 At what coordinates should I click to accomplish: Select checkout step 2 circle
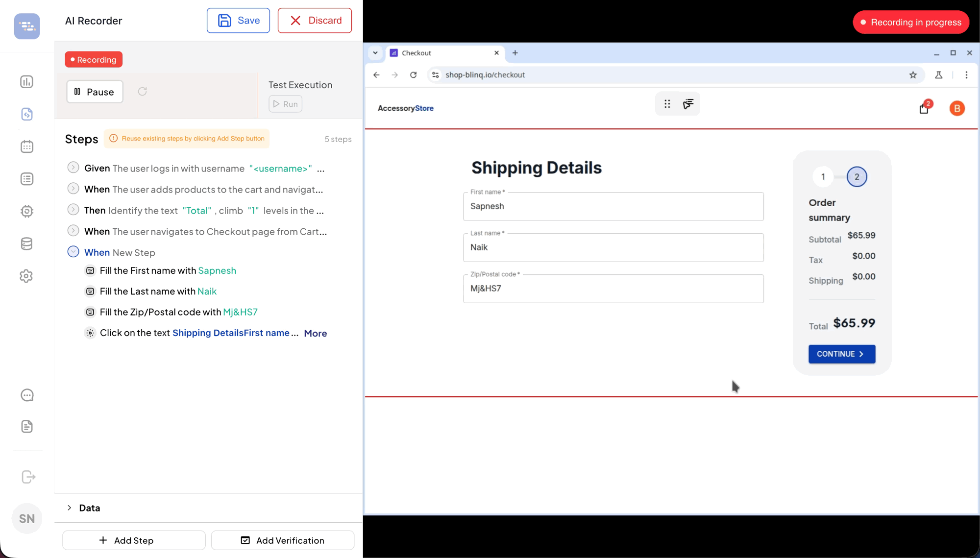click(857, 177)
